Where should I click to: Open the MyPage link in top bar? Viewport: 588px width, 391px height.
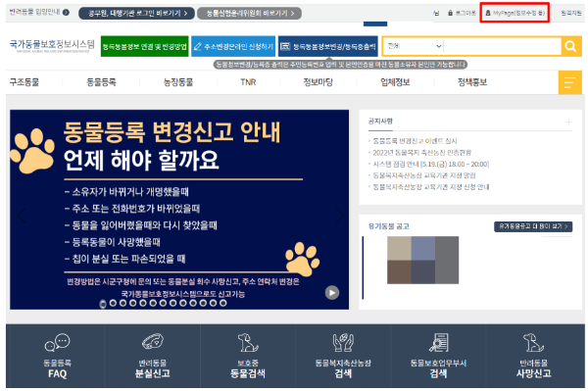tap(514, 13)
